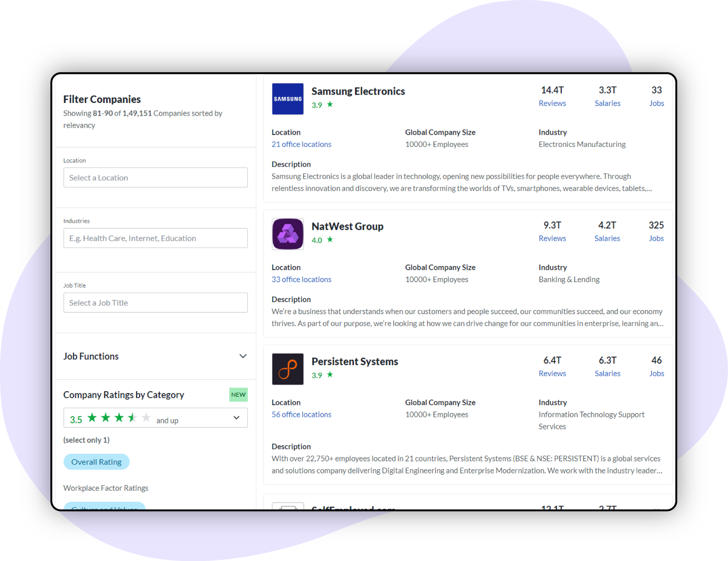Click the NEW badge icon on Company Ratings
728x561 pixels.
click(x=239, y=394)
